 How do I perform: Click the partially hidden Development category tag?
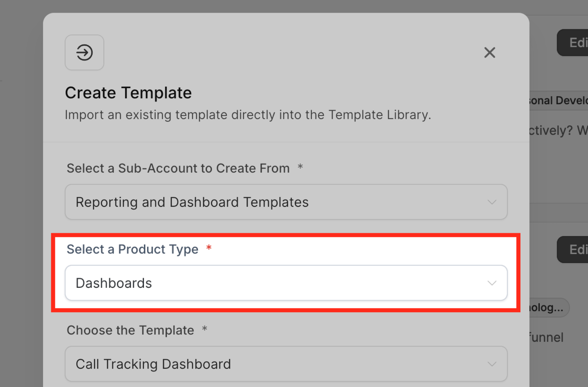[x=558, y=101]
